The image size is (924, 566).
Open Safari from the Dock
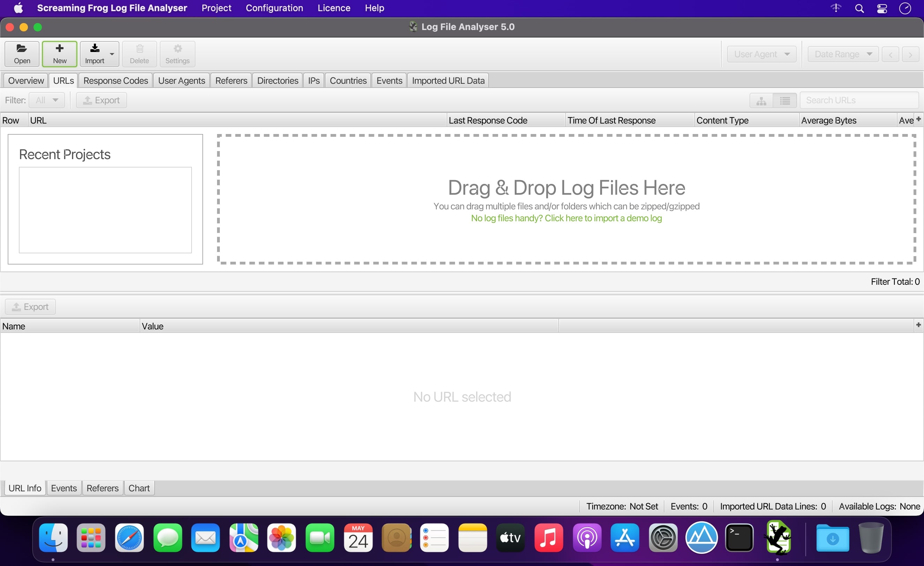pyautogui.click(x=129, y=537)
